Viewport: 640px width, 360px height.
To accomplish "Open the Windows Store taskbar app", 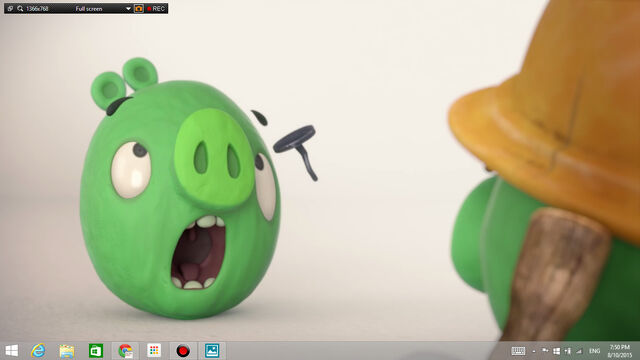I will pos(96,351).
